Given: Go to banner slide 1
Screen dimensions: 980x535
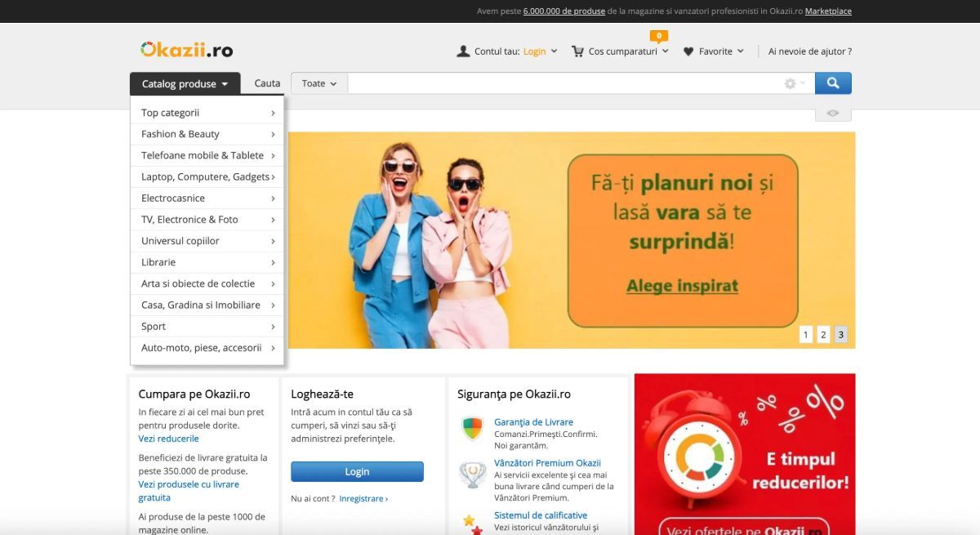Looking at the screenshot, I should tap(805, 334).
